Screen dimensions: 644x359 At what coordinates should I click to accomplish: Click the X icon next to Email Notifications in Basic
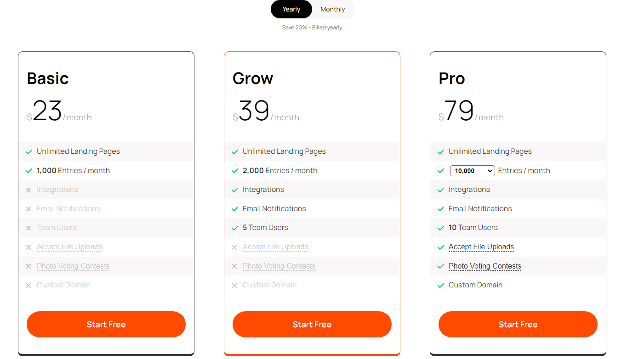[28, 208]
